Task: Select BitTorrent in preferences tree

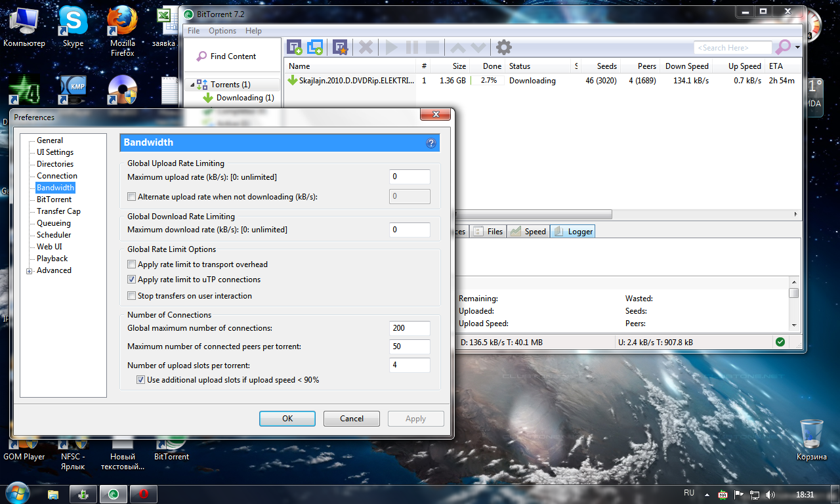Action: coord(54,199)
